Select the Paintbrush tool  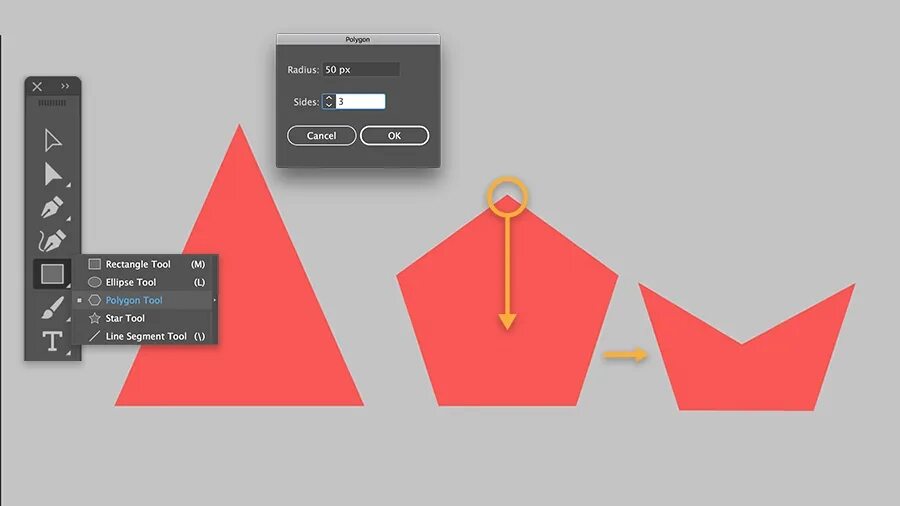pos(52,308)
